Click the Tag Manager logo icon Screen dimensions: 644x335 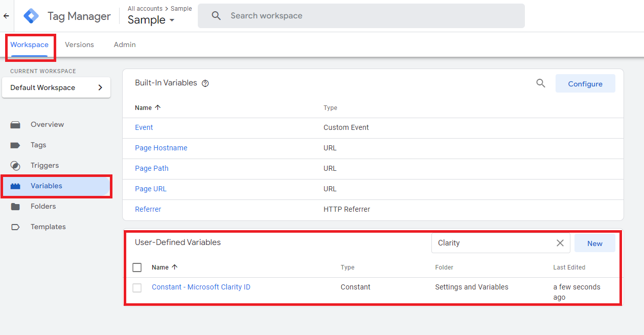click(31, 16)
